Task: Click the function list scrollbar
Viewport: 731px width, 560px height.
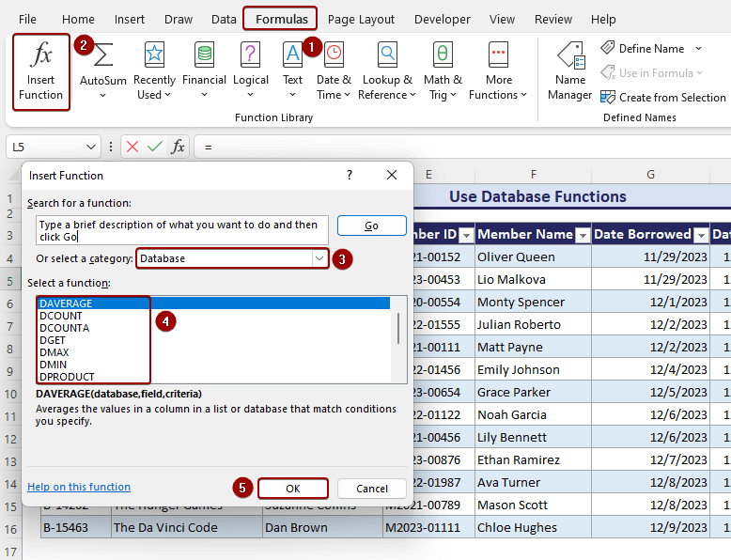Action: [x=399, y=329]
